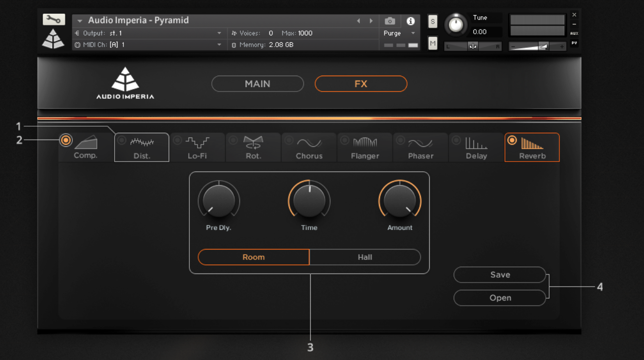Select the Flanger effect icon

click(x=365, y=147)
